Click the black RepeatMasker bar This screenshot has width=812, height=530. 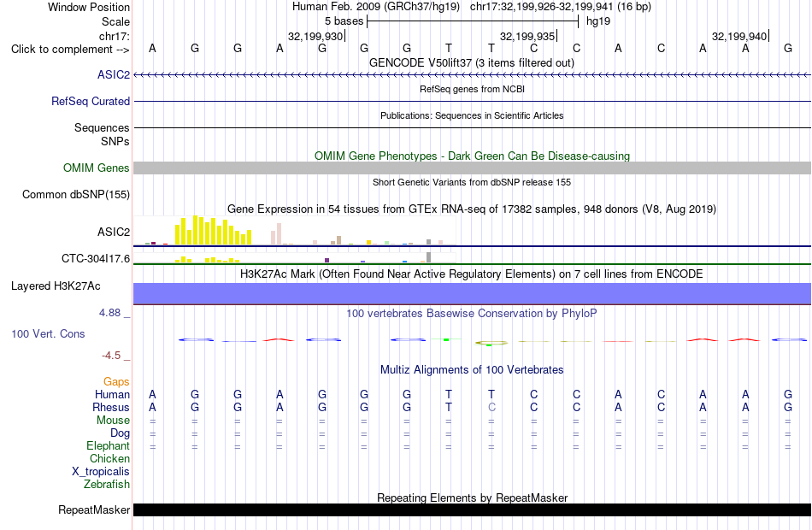pos(472,509)
